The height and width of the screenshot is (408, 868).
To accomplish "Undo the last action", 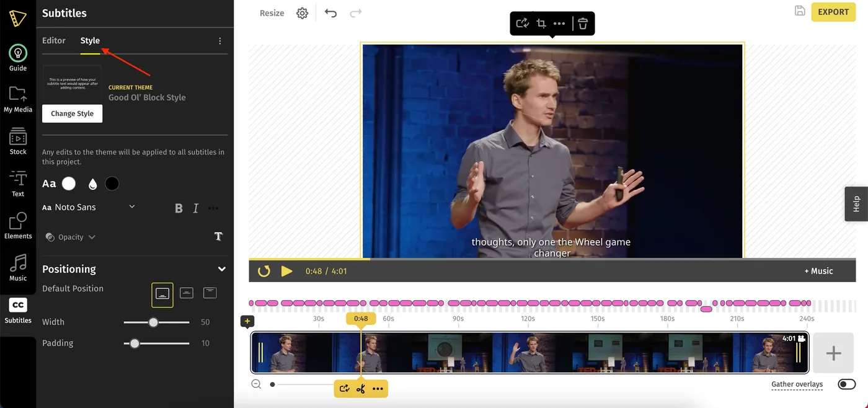I will (x=330, y=13).
